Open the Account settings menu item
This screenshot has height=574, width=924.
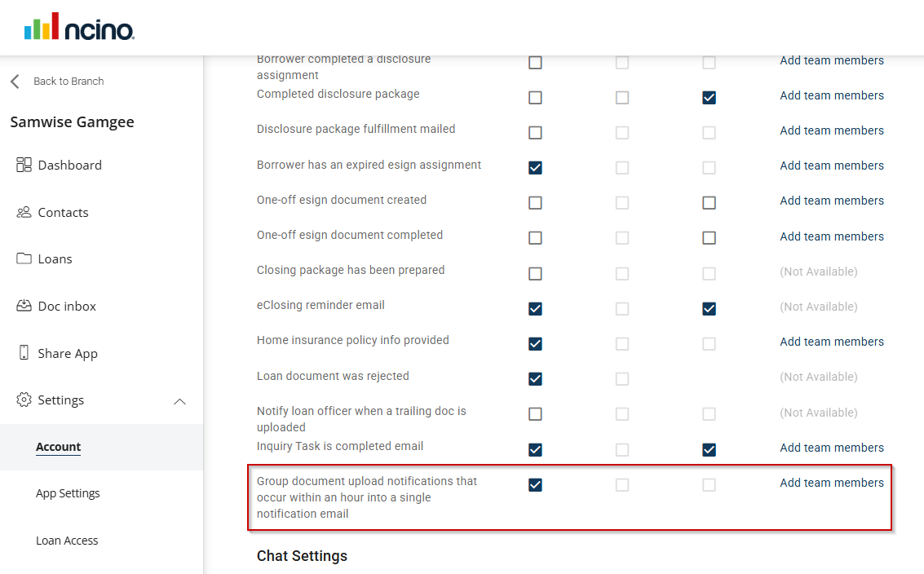pos(58,447)
